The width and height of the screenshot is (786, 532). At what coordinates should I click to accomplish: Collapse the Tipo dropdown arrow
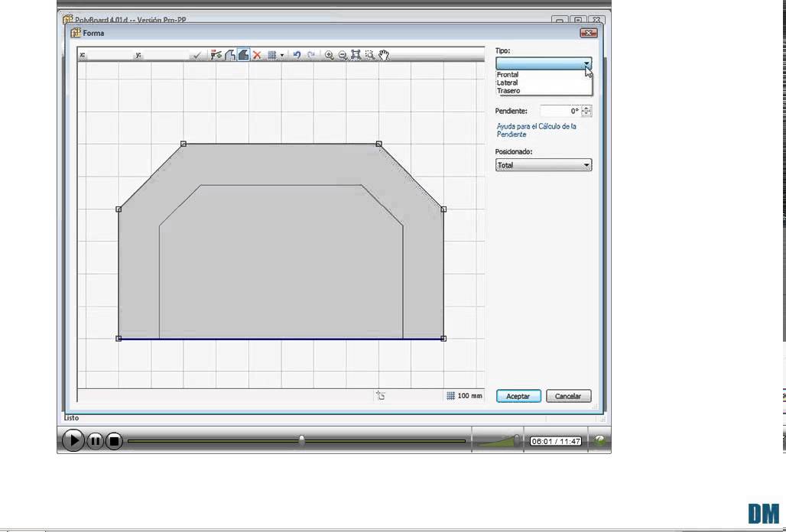point(586,63)
